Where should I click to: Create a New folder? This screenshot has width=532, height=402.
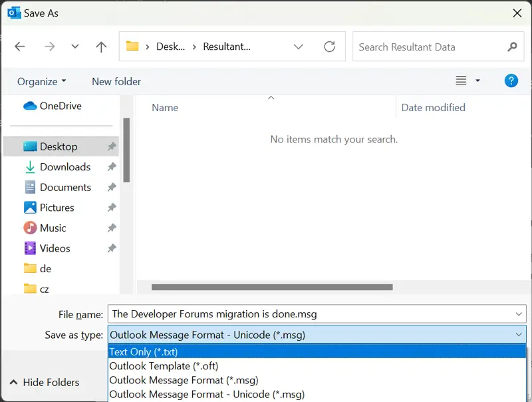pyautogui.click(x=116, y=81)
